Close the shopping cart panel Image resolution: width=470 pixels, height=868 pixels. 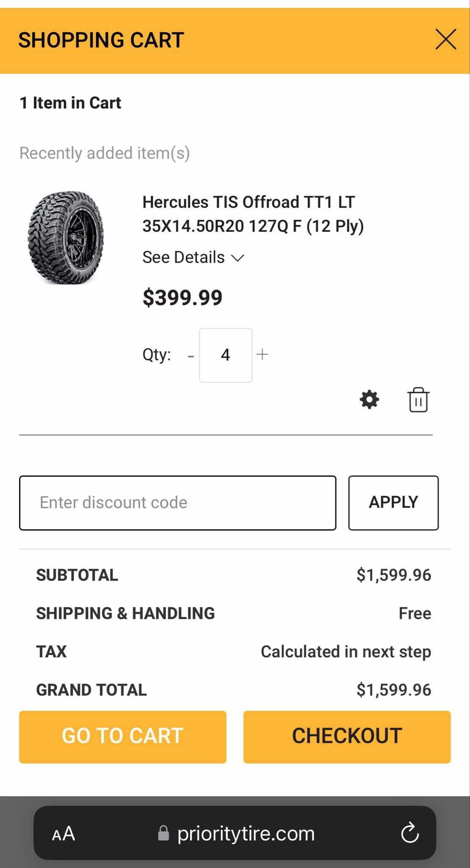[446, 39]
